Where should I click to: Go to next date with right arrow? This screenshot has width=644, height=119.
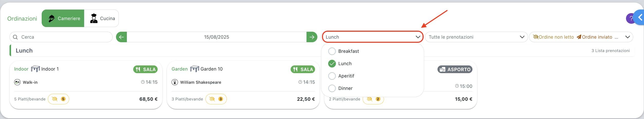tap(312, 37)
